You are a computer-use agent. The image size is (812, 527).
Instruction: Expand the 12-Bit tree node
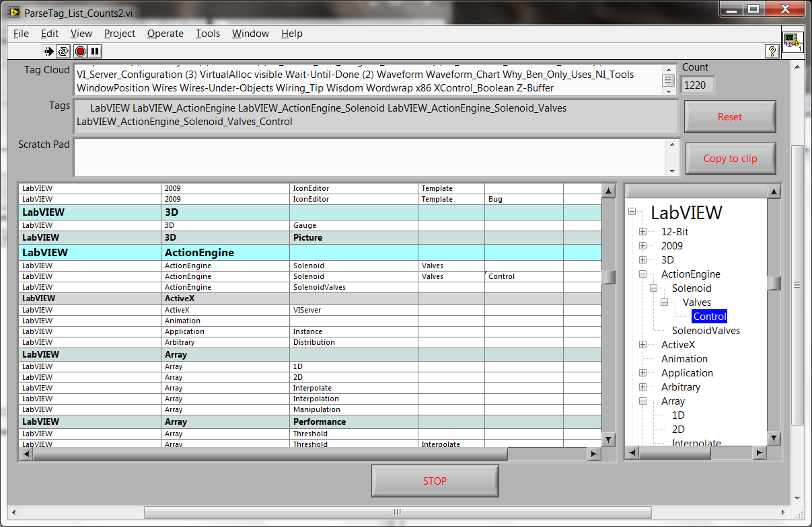[x=642, y=232]
